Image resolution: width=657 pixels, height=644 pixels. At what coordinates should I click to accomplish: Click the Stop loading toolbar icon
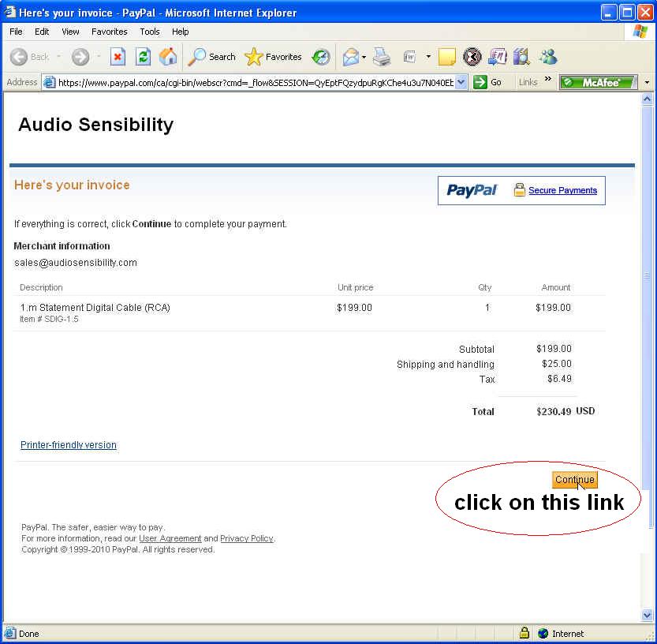pyautogui.click(x=118, y=57)
